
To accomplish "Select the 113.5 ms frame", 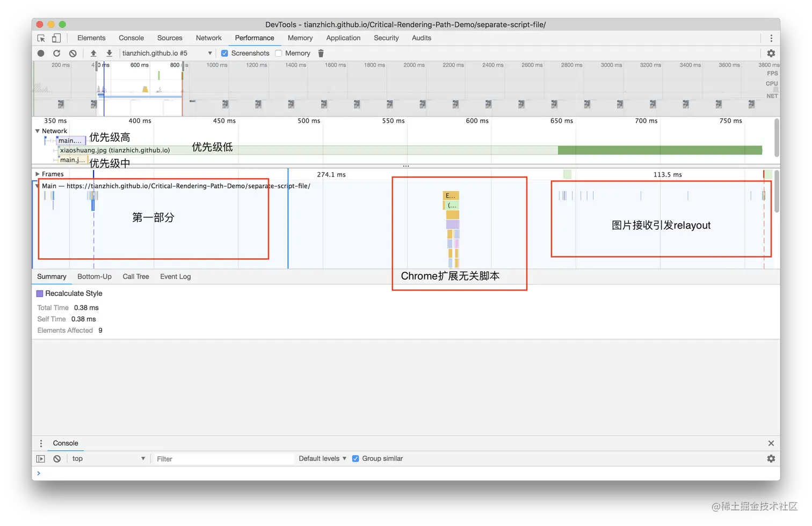I will point(668,174).
